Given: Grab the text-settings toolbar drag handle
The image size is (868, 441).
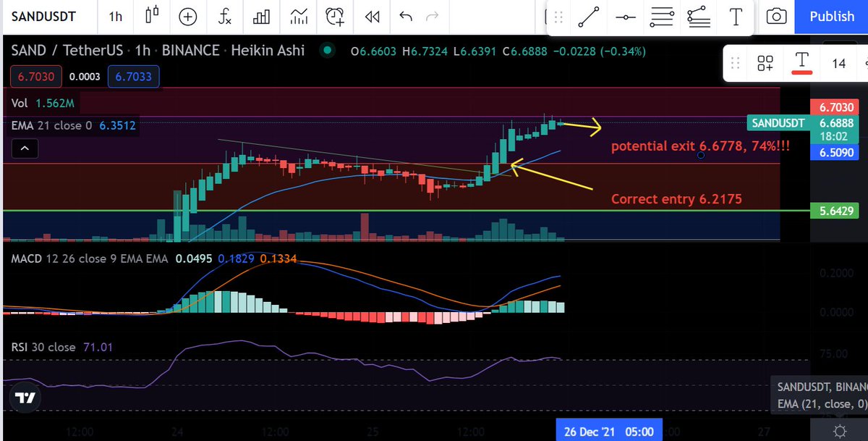Looking at the screenshot, I should click(735, 63).
